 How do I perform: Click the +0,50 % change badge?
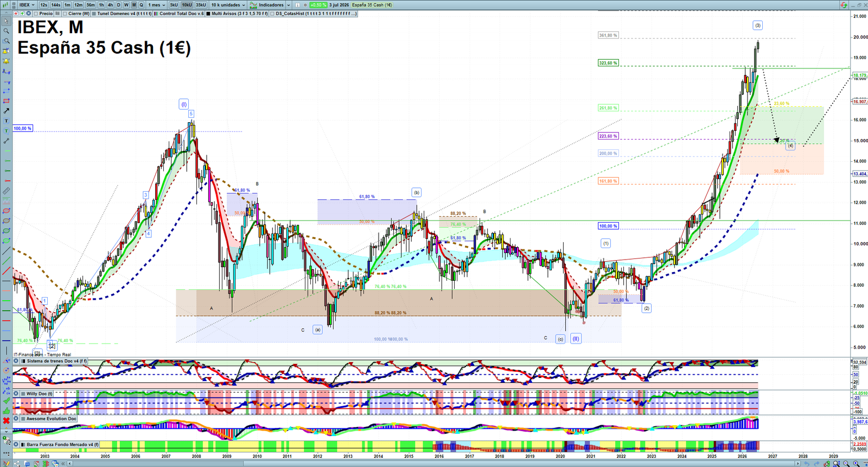318,5
